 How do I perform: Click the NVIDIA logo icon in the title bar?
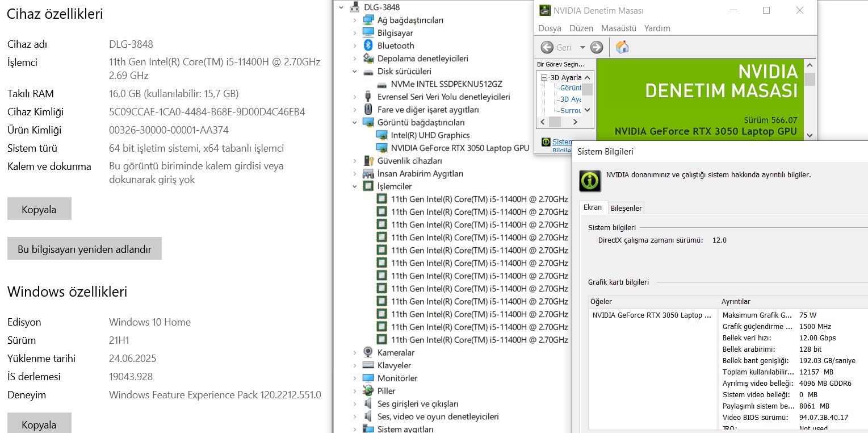tap(544, 10)
